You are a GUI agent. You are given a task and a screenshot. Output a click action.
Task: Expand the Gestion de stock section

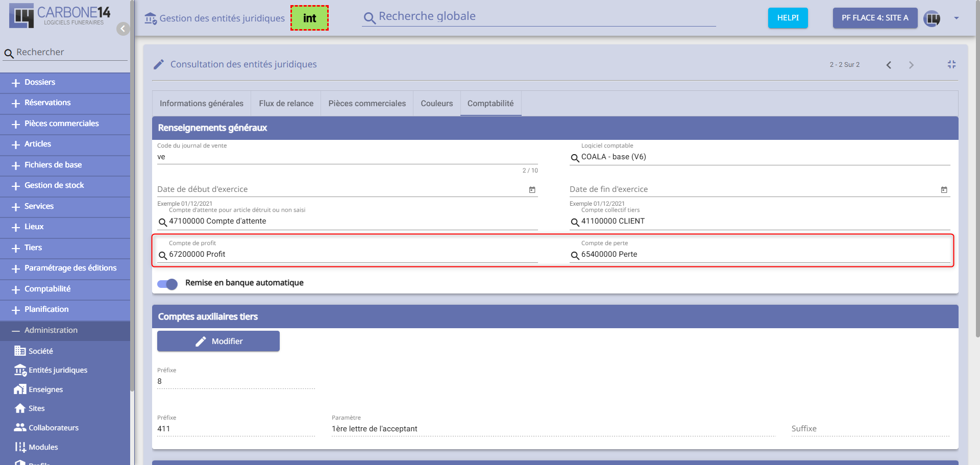click(54, 185)
